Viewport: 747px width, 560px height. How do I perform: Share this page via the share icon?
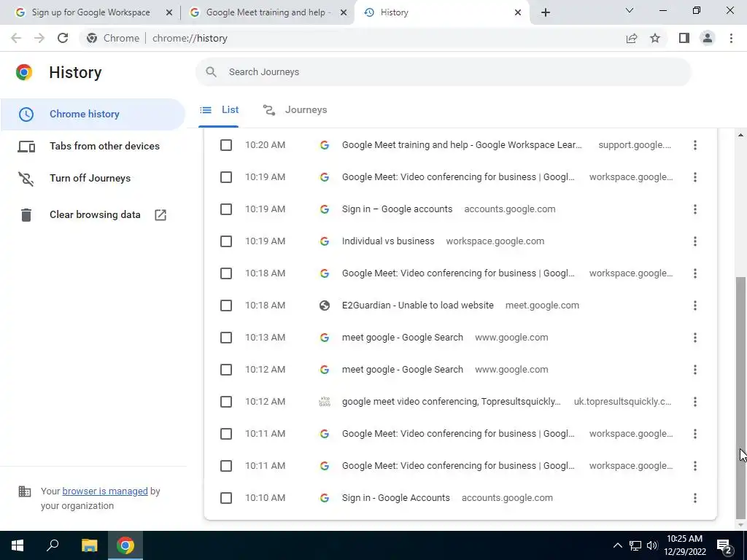(632, 38)
